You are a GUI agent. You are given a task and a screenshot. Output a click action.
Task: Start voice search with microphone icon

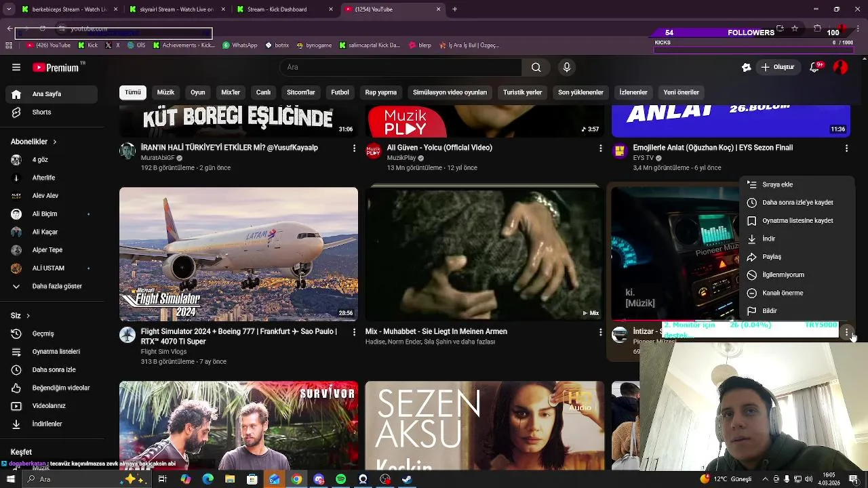click(x=567, y=67)
